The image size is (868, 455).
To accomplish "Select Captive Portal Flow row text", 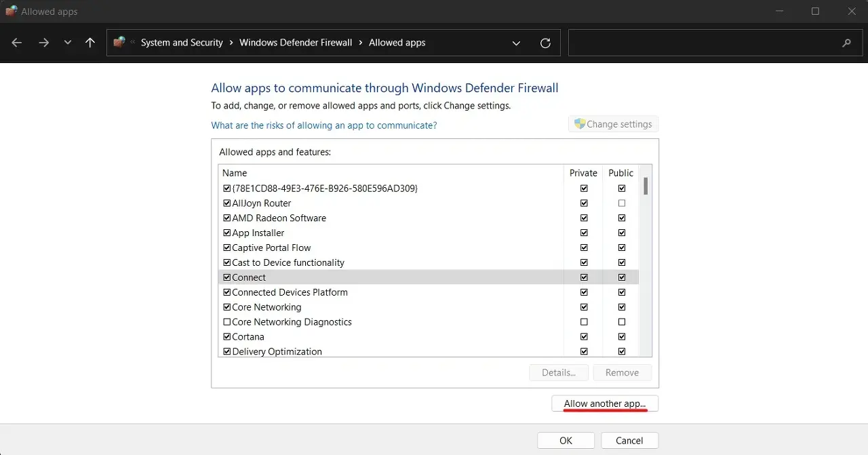I will 271,248.
